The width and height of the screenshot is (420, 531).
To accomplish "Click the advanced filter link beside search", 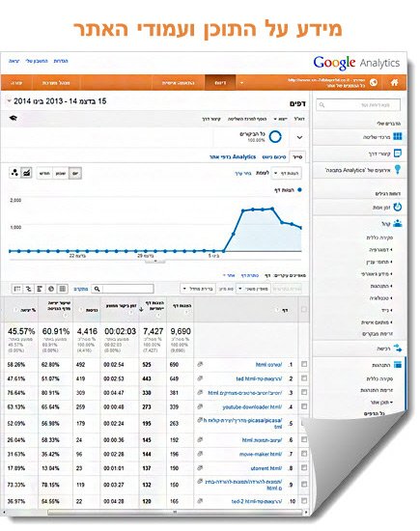I will (x=80, y=289).
